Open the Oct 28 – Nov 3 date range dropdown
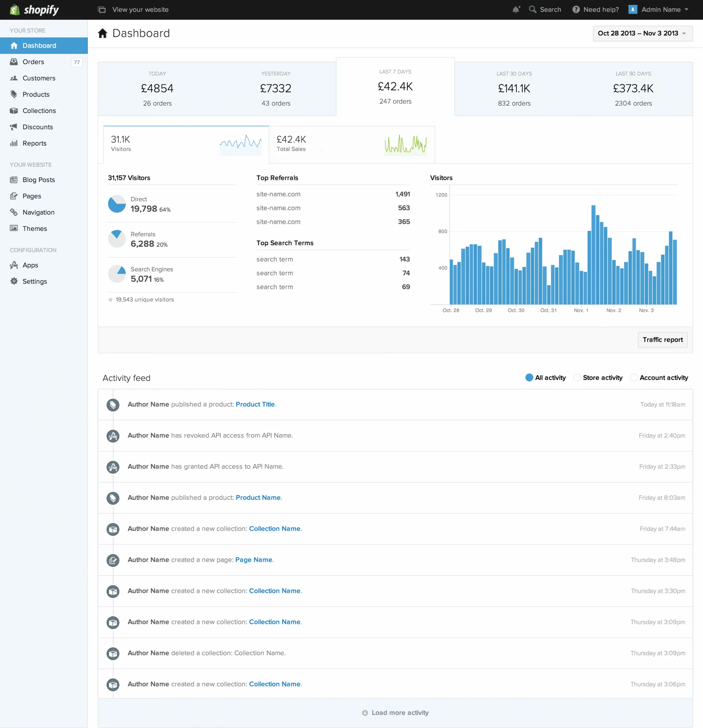Screen dimensions: 703x728 (643, 33)
